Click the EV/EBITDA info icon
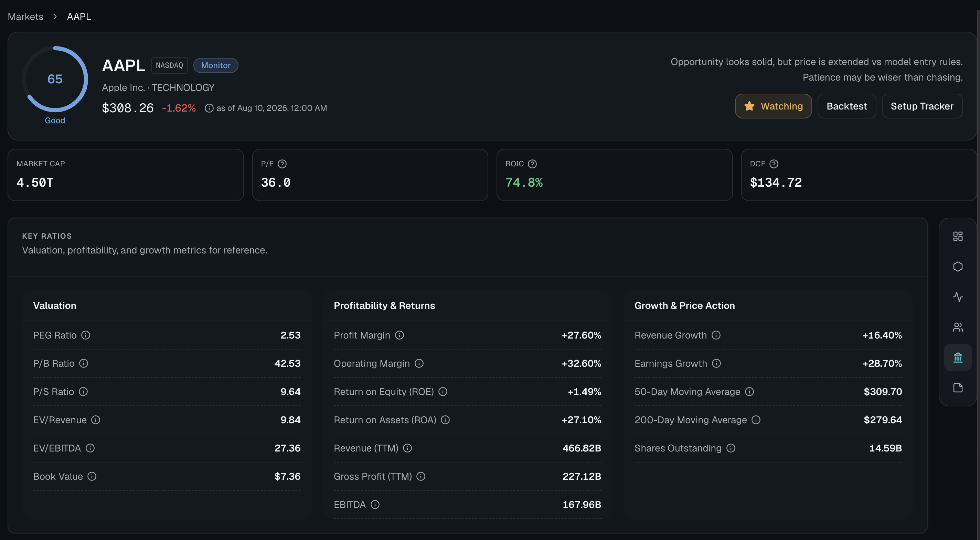Viewport: 980px width, 540px height. [90, 448]
